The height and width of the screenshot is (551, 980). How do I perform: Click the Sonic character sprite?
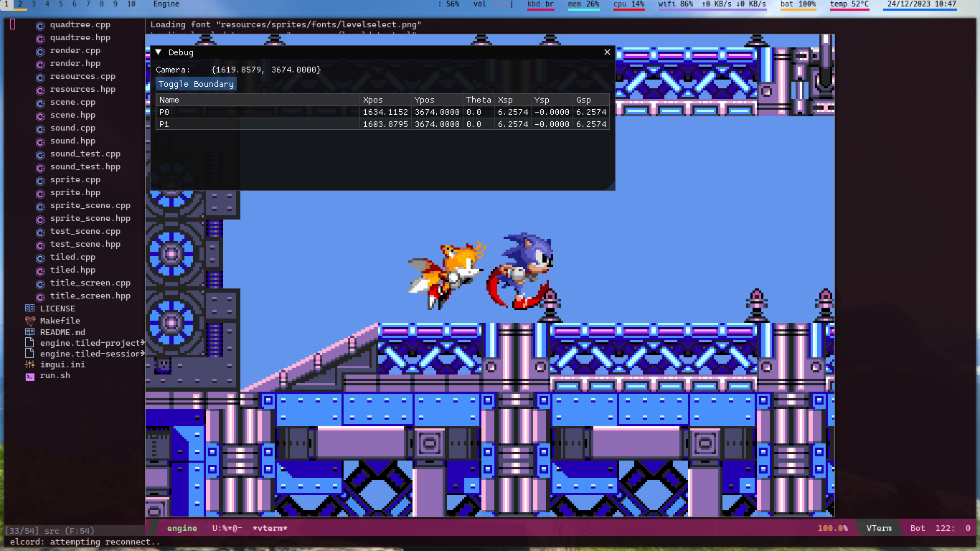point(520,270)
